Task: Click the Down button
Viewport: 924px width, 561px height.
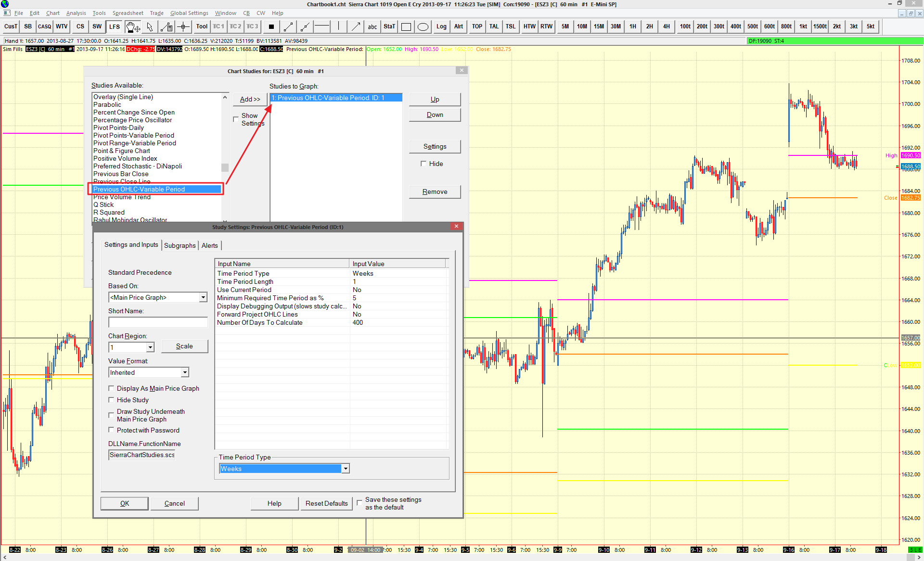Action: click(435, 115)
